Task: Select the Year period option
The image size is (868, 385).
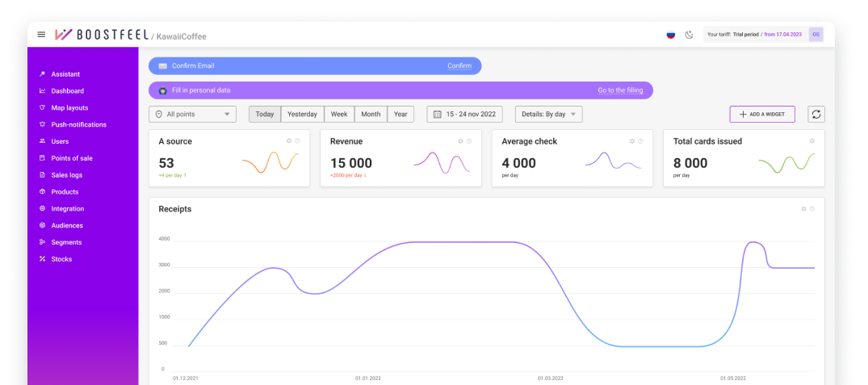Action: (x=400, y=115)
